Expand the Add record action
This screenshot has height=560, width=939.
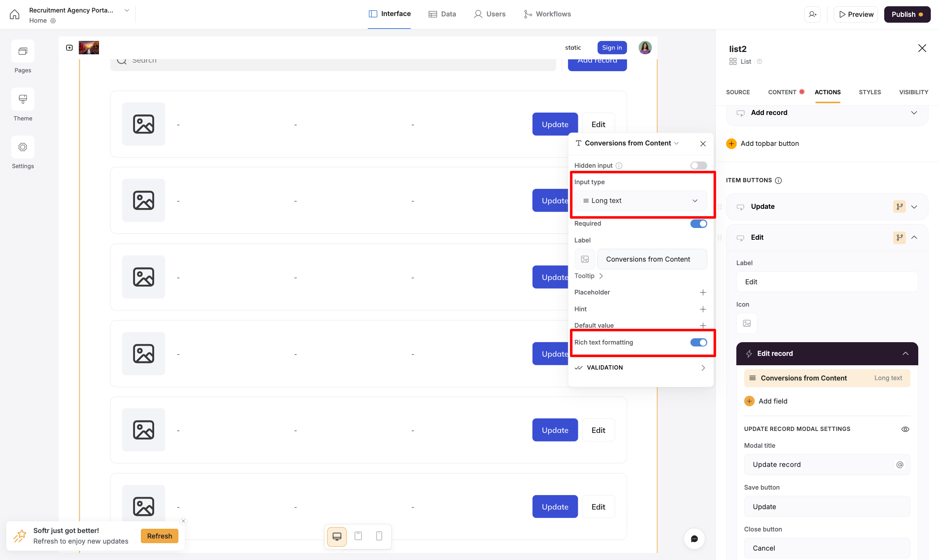[x=914, y=113]
